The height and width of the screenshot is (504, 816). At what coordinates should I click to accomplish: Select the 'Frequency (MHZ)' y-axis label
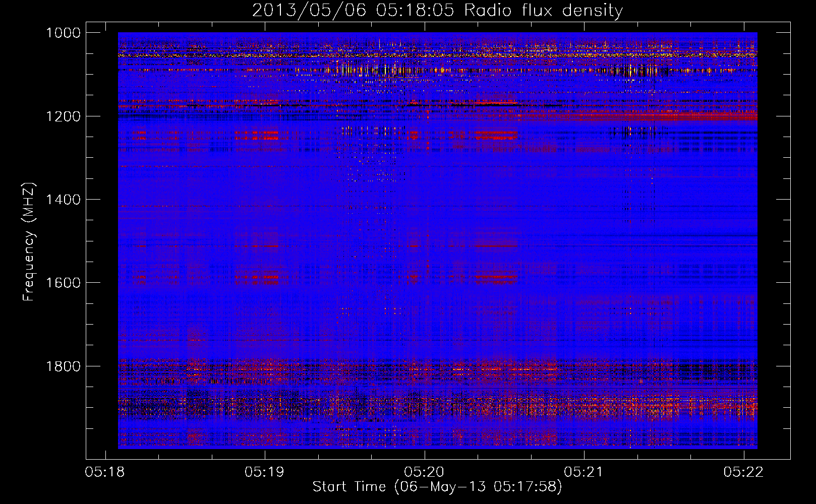[29, 242]
